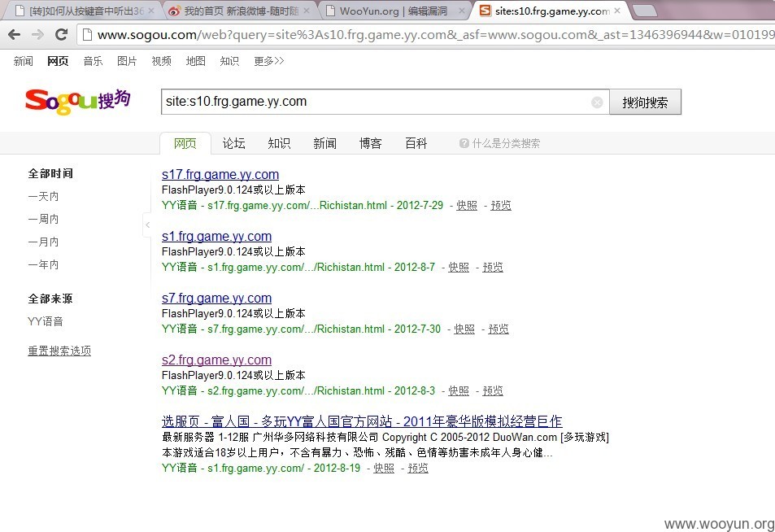Open 地图 in the top navigation
The image size is (775, 532).
pos(196,61)
